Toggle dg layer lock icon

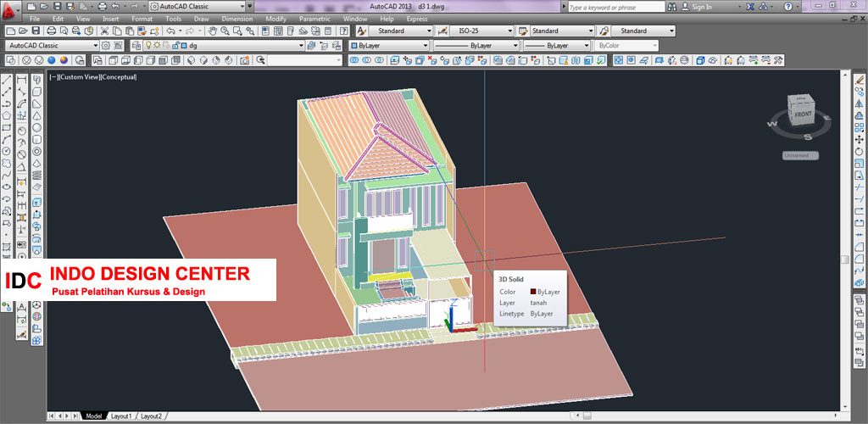point(175,46)
